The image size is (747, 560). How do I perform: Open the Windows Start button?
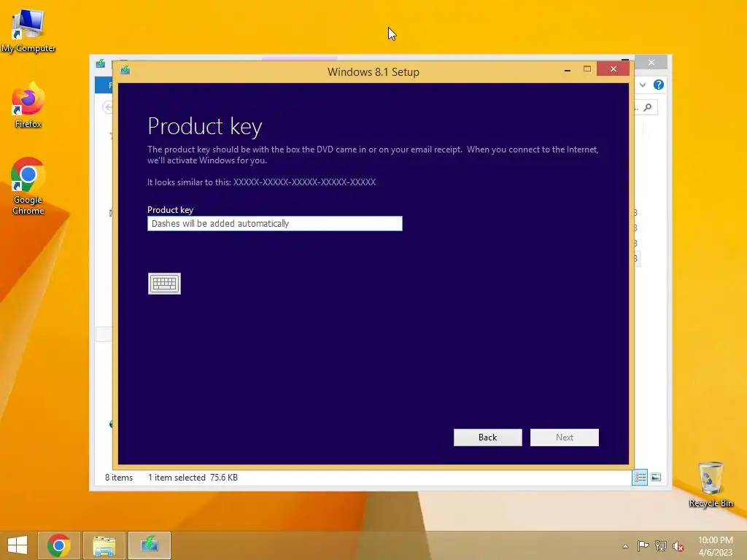click(x=18, y=545)
